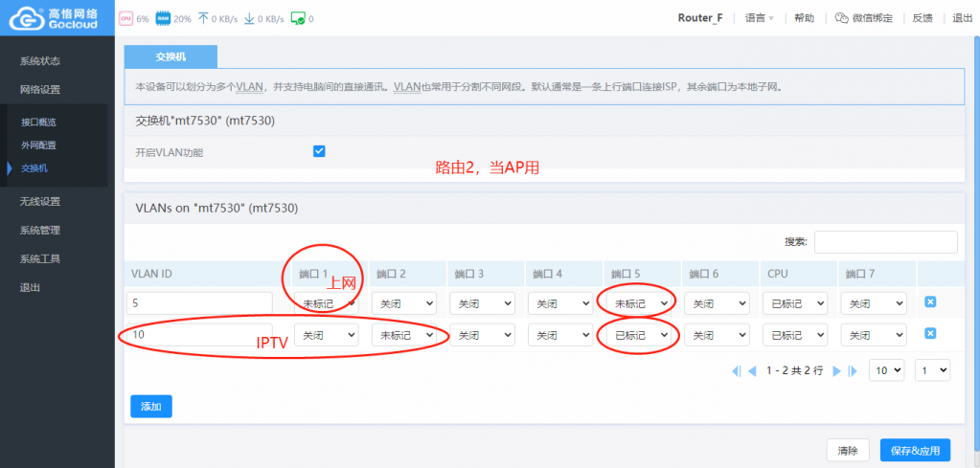Jump to the first page arrow
The image size is (980, 468).
[737, 370]
